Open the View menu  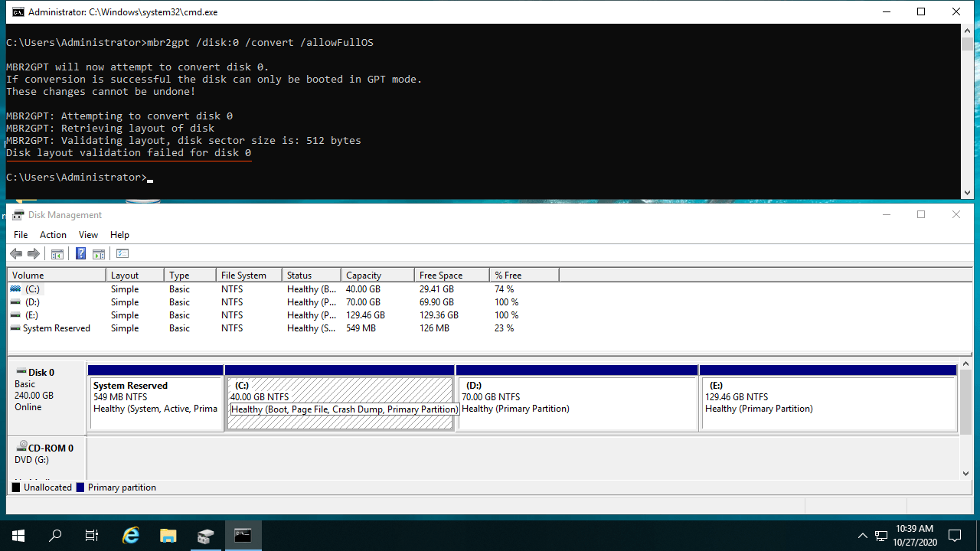tap(88, 235)
